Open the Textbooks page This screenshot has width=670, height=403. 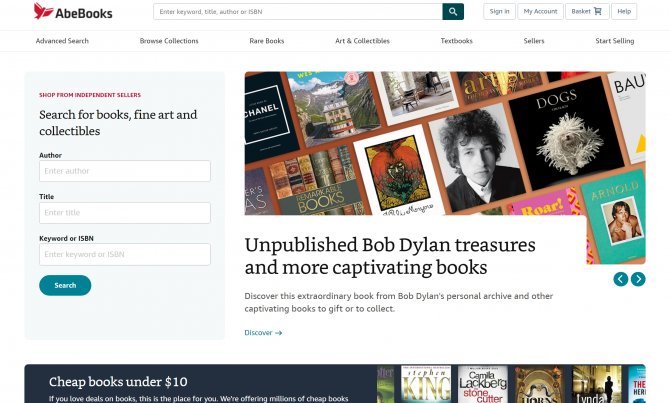pyautogui.click(x=456, y=41)
